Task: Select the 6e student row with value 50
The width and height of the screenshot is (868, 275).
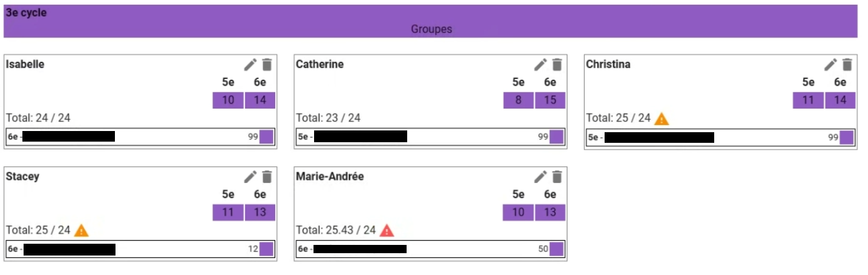Action: pos(430,249)
